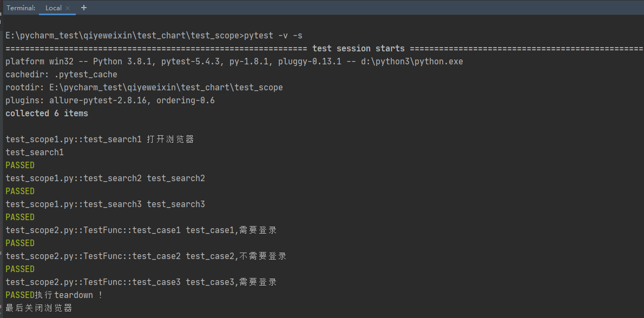Click the cachedir .pytest_cache line
Viewport: 644px width, 318px height.
[x=61, y=75]
